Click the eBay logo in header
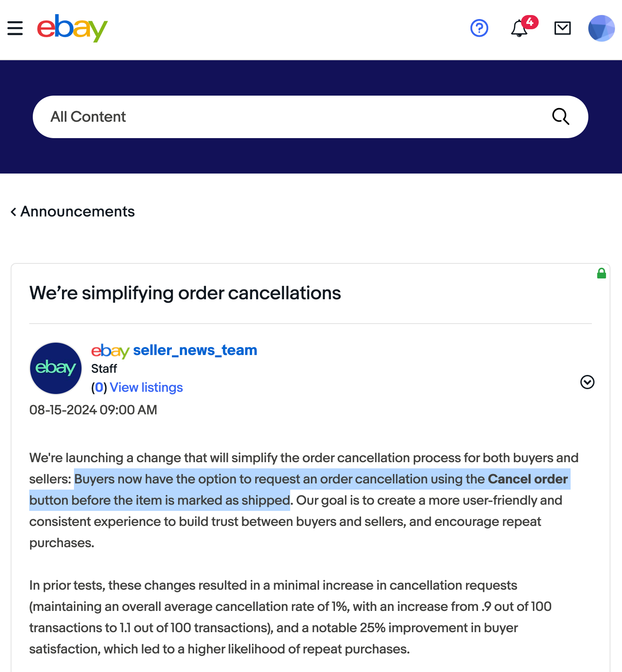Viewport: 622px width, 672px height. 72,28
